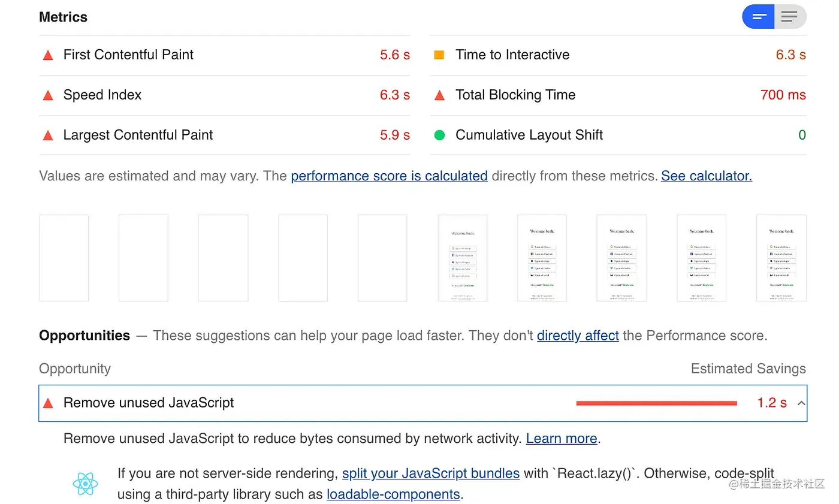Image resolution: width=839 pixels, height=504 pixels.
Task: Click orange square beside Time to Interactive
Action: point(439,55)
